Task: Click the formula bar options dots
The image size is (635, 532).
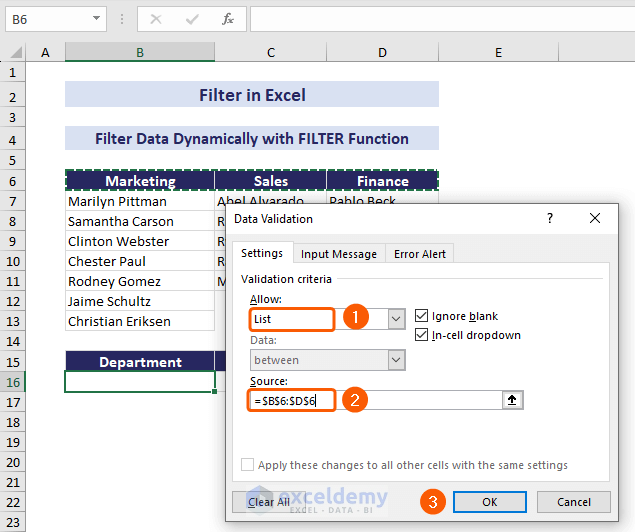Action: pyautogui.click(x=122, y=19)
